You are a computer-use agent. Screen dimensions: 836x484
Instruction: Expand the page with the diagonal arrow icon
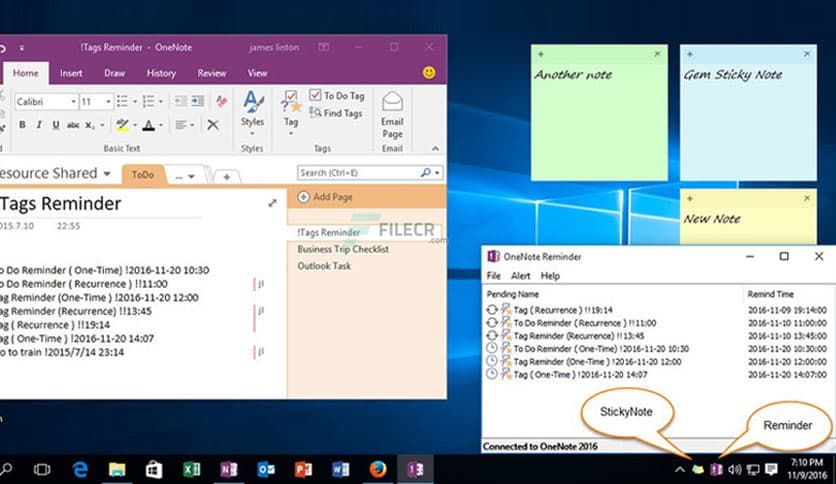click(272, 203)
